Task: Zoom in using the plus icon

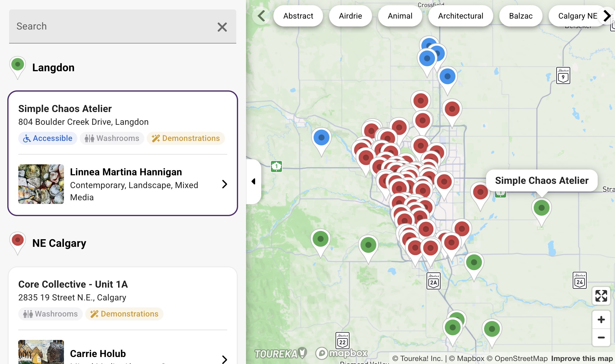Action: pyautogui.click(x=602, y=319)
